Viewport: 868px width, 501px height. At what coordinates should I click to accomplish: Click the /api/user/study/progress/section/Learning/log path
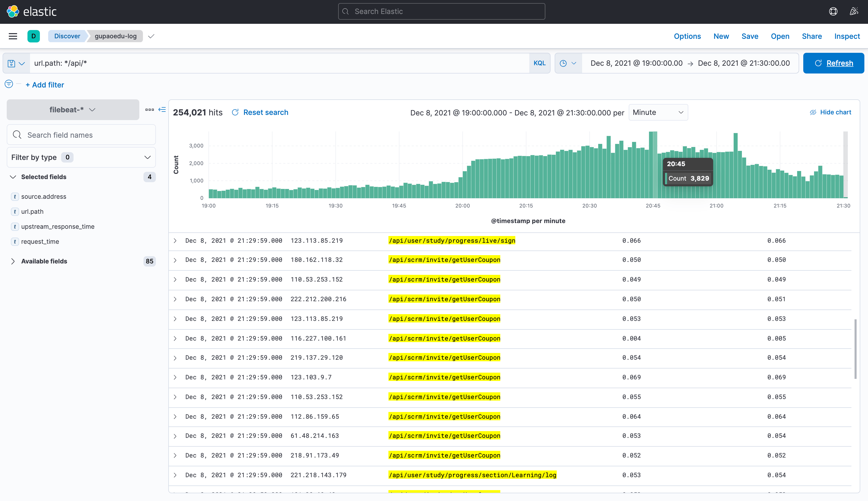(472, 475)
